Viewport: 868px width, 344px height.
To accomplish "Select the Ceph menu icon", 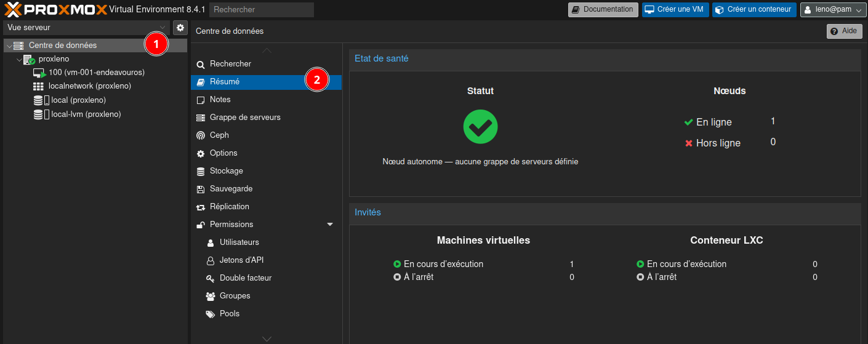I will tap(200, 135).
